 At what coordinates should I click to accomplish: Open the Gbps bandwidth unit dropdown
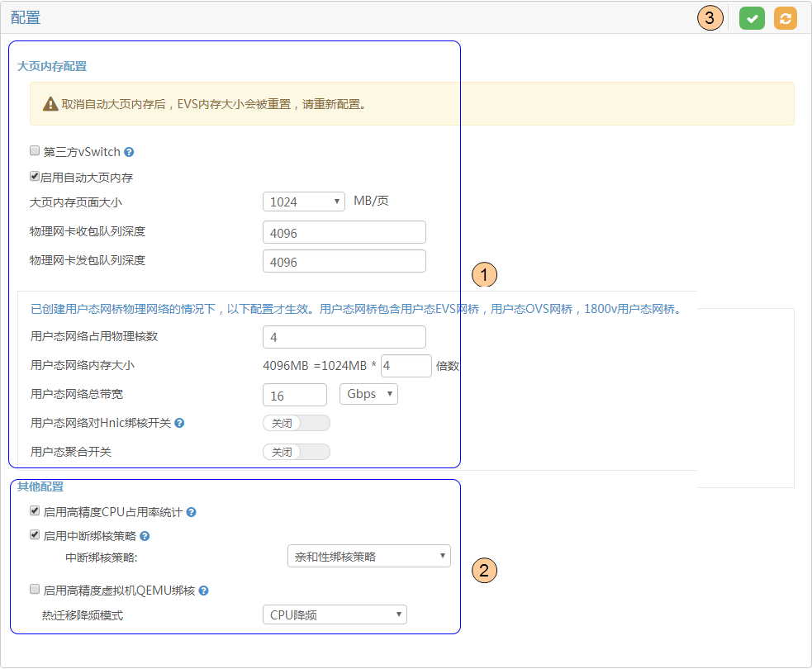coord(368,394)
